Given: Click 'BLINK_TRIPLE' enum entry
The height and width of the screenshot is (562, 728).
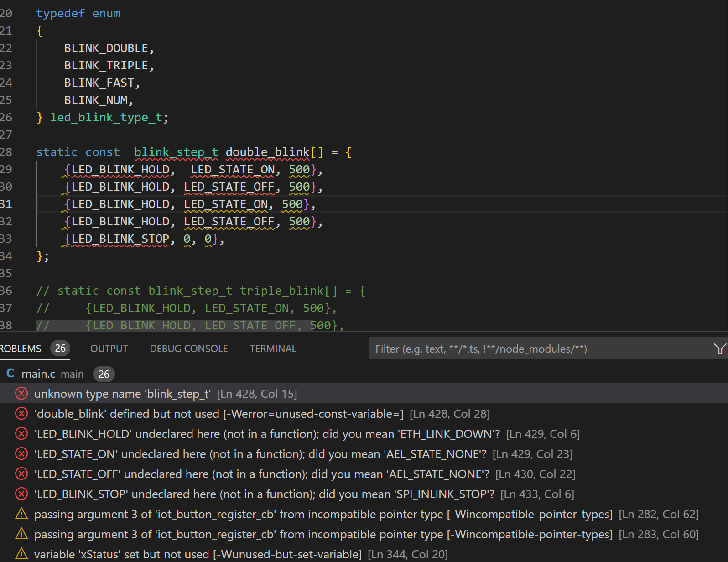Looking at the screenshot, I should [x=106, y=65].
